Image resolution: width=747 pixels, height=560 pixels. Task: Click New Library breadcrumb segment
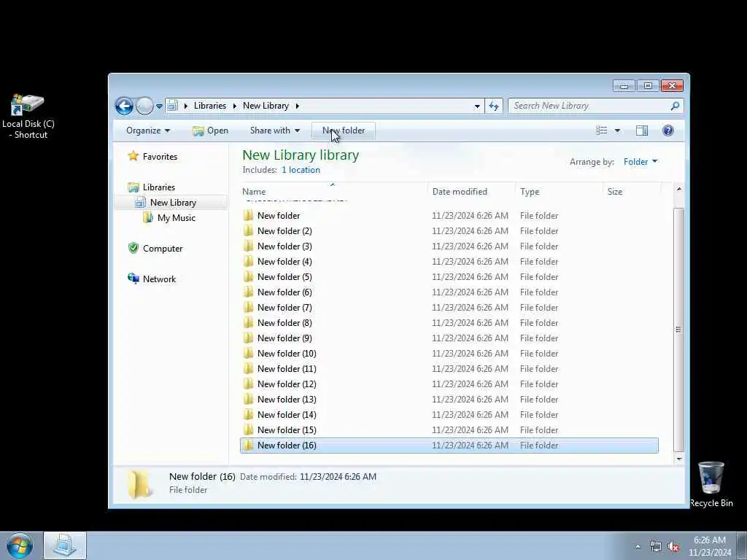pos(266,106)
